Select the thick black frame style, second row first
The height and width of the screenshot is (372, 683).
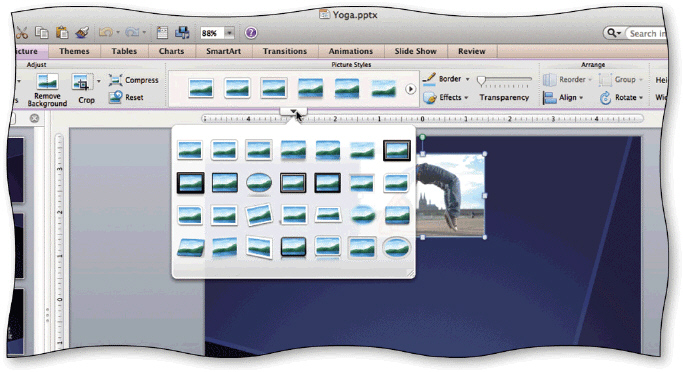(190, 183)
